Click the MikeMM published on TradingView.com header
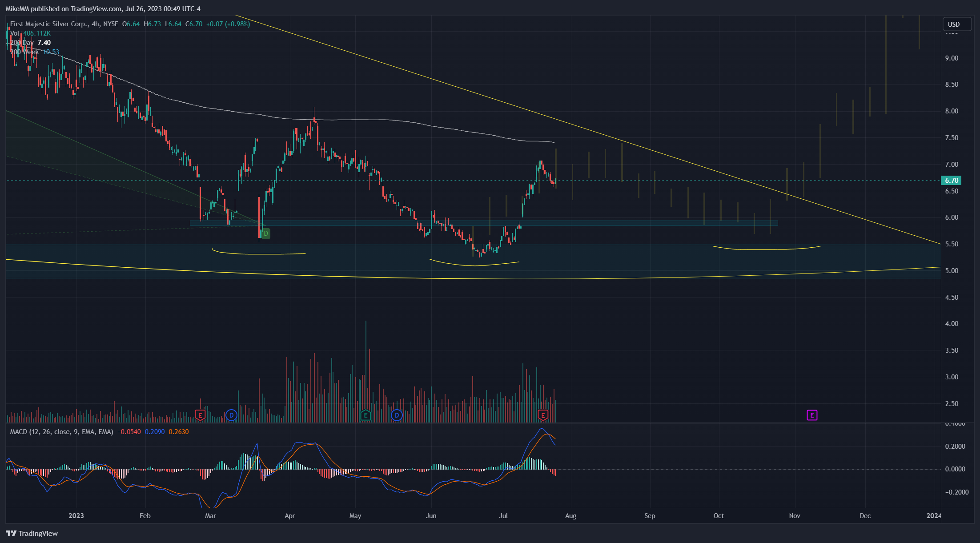Image resolution: width=980 pixels, height=543 pixels. tap(103, 8)
